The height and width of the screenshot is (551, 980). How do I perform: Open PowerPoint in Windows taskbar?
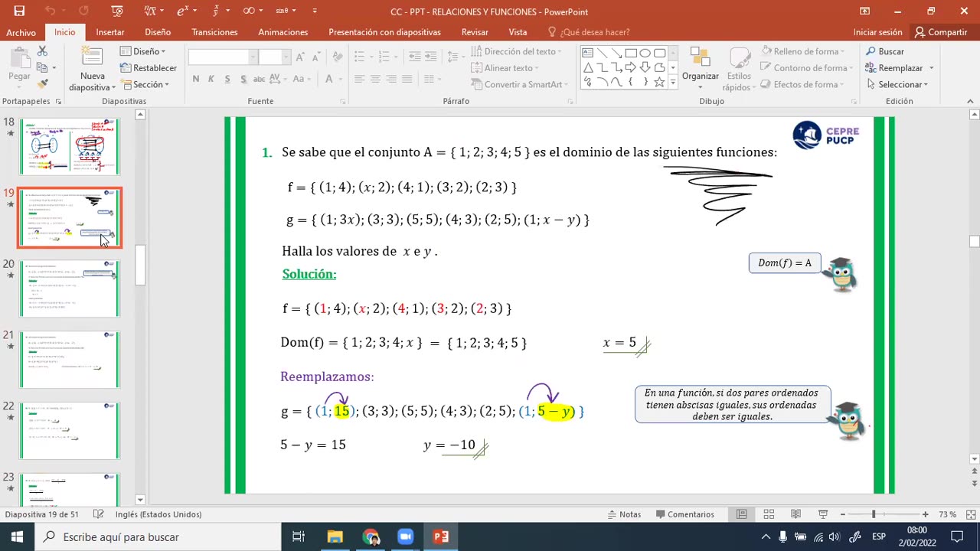(441, 536)
